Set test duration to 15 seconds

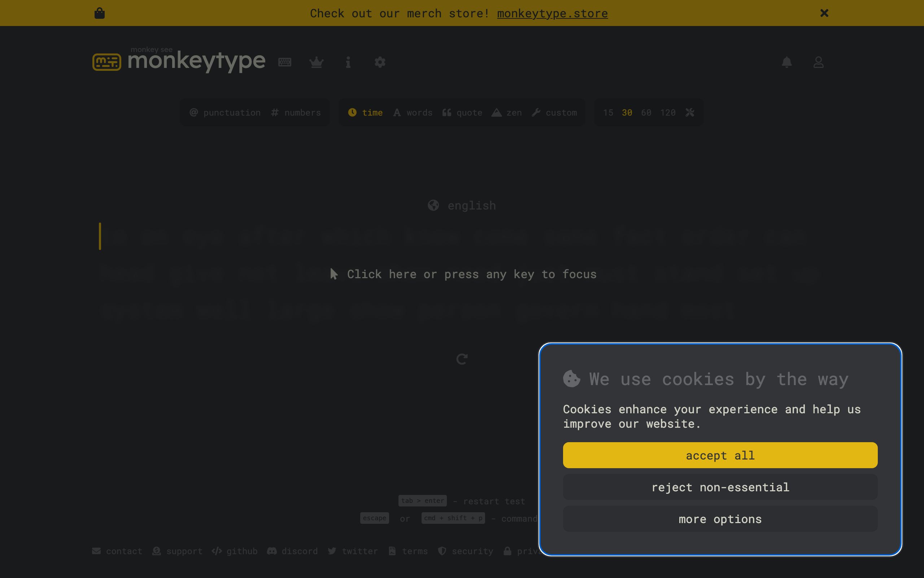pos(608,112)
